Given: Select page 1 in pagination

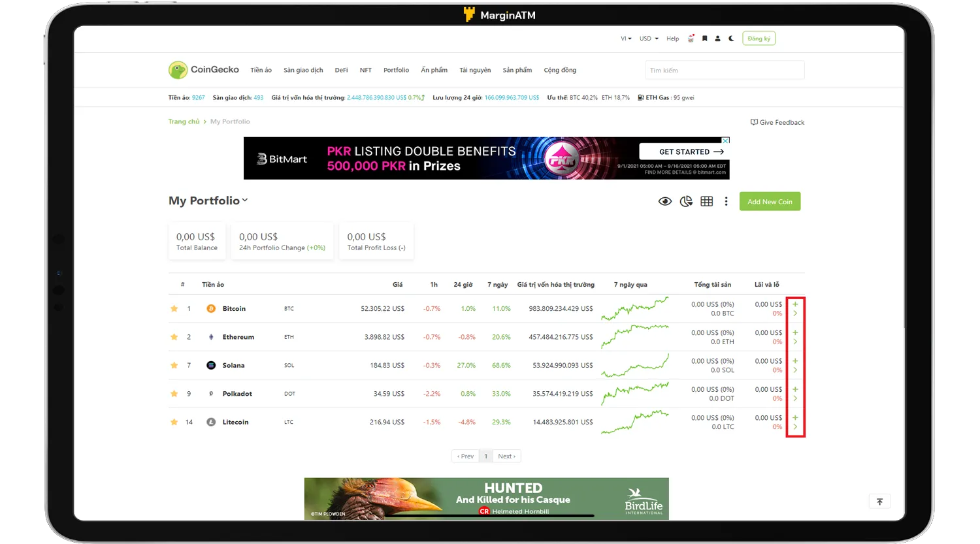Looking at the screenshot, I should tap(485, 456).
